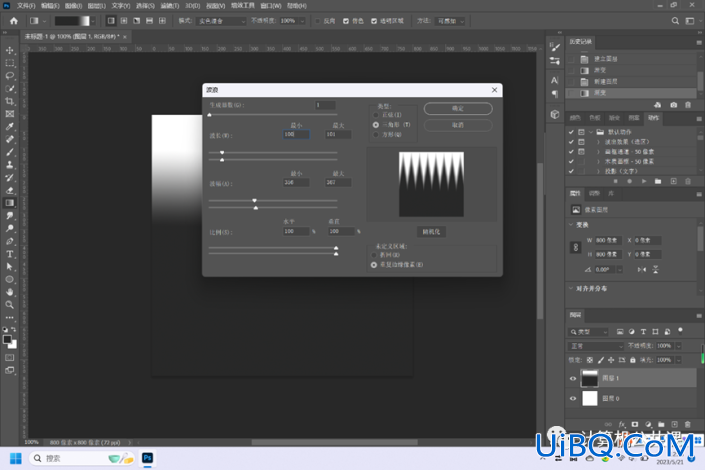Screen dimensions: 705x470
Task: Confirm the Wave dialog with OK button
Action: [x=458, y=108]
